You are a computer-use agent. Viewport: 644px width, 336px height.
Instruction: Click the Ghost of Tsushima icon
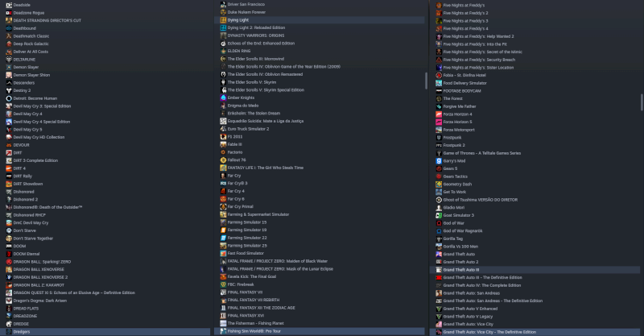439,200
